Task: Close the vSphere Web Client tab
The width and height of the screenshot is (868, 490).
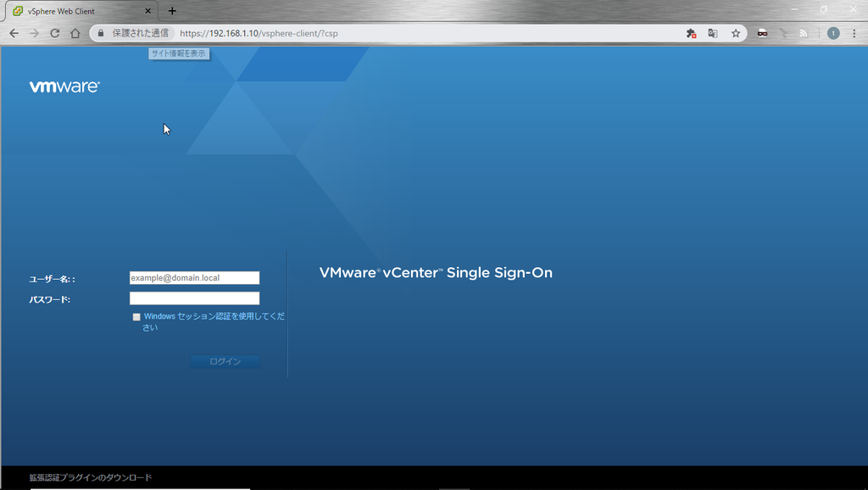Action: click(147, 11)
